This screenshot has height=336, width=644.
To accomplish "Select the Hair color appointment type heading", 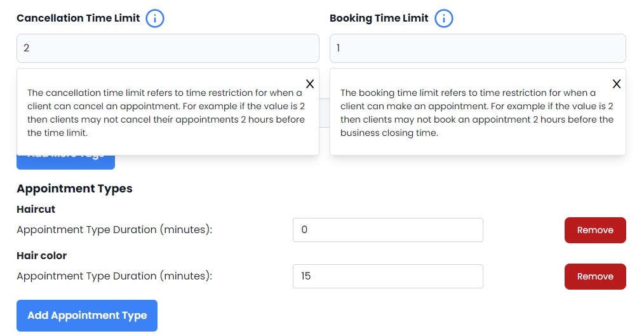I will [x=41, y=255].
